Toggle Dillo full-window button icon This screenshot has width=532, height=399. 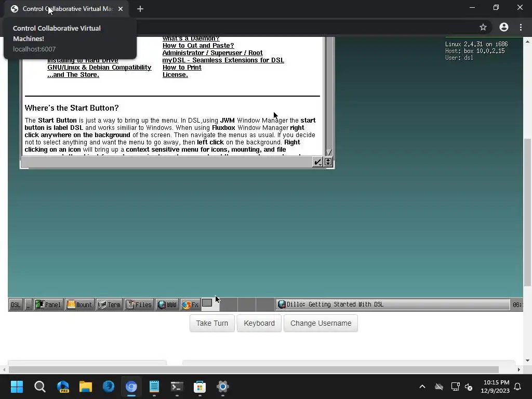tap(328, 162)
